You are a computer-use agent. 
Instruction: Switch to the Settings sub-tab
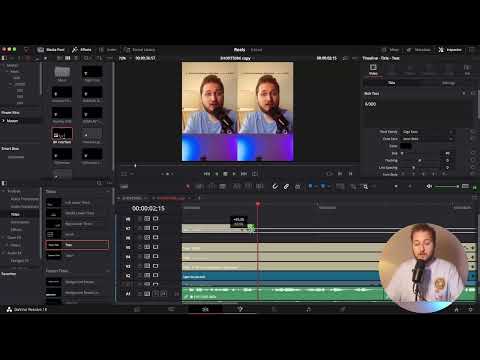[448, 83]
